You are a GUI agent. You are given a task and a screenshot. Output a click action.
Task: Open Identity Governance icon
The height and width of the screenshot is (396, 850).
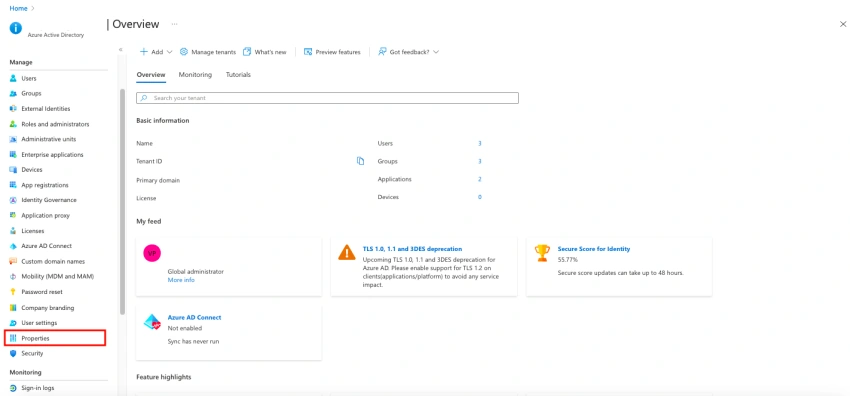point(14,200)
